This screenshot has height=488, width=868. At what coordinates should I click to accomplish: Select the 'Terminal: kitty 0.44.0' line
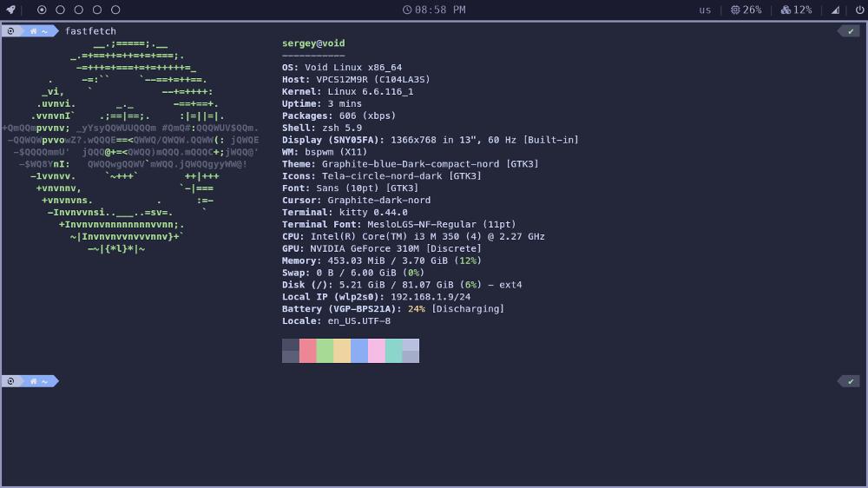click(345, 213)
